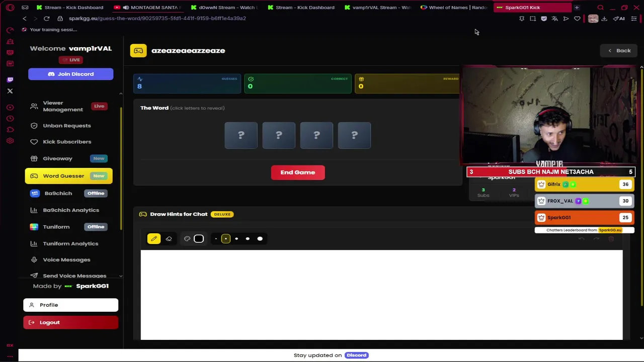Switch to vamp1rVAL Stream tab
This screenshot has width=644, height=362.
tap(377, 8)
